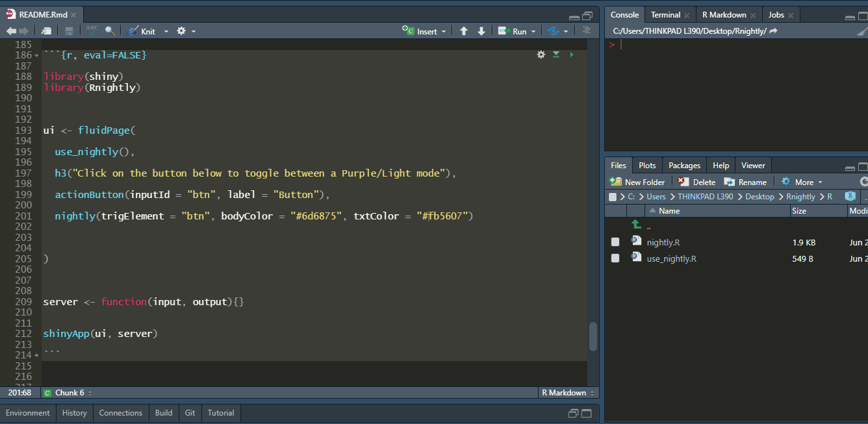Switch to the Terminal tab
Screen dimensions: 868x424
(x=665, y=15)
